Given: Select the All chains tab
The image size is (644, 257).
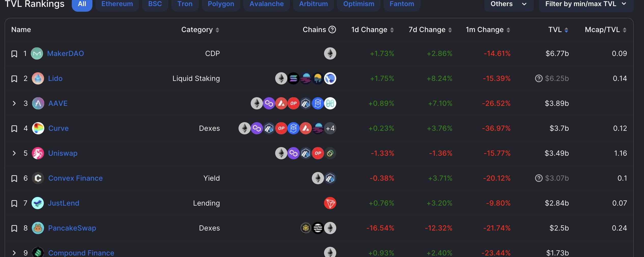Looking at the screenshot, I should (82, 4).
